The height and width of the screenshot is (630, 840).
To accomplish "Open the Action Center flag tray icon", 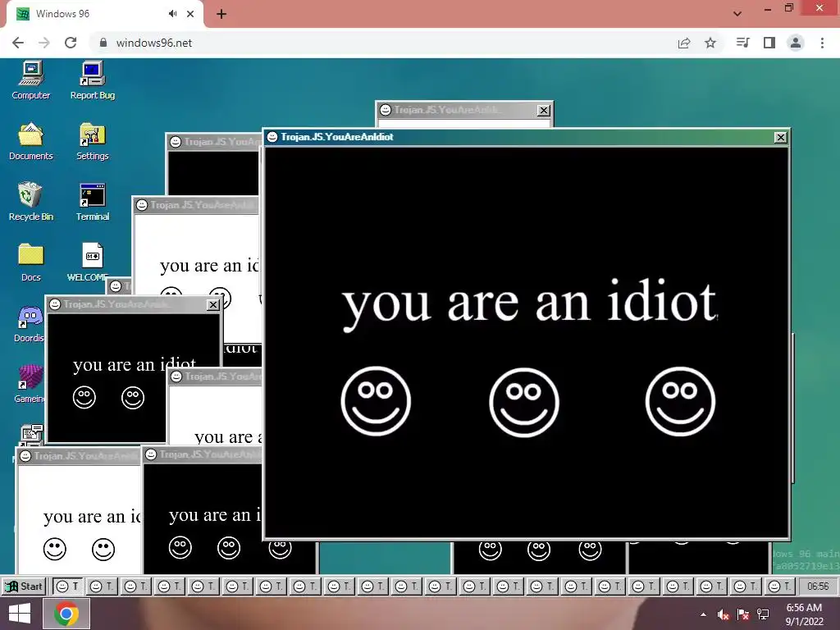I will pos(743,614).
